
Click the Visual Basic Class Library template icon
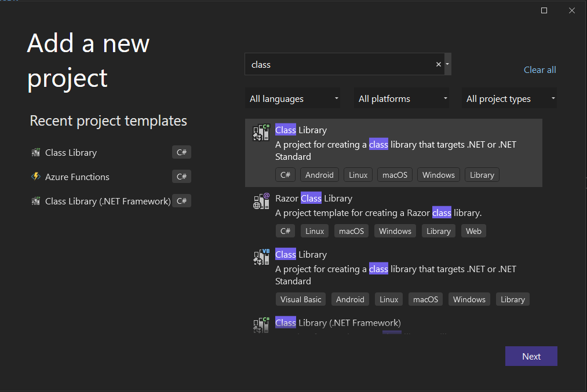pyautogui.click(x=261, y=257)
